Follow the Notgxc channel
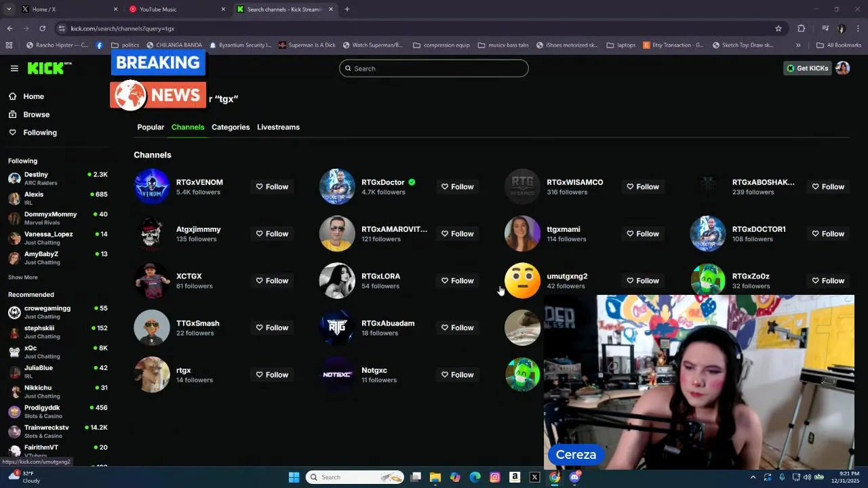 coord(457,374)
